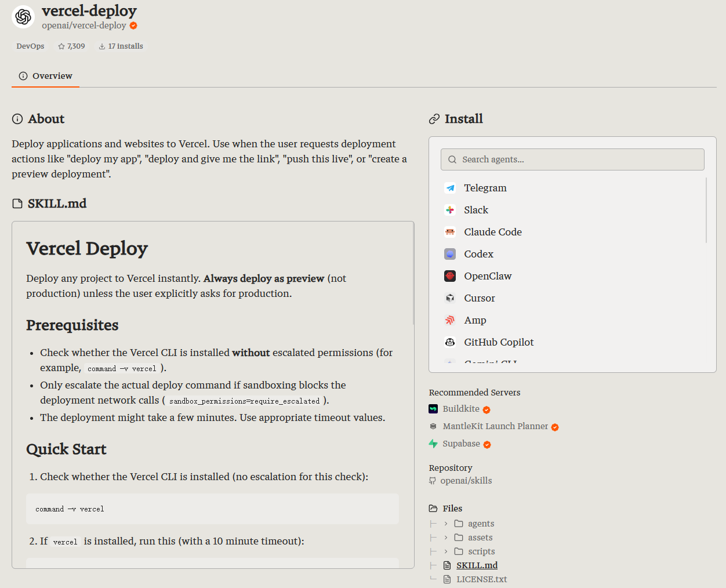Expand the assets folder chevron
Viewport: 726px width, 588px height.
click(446, 538)
